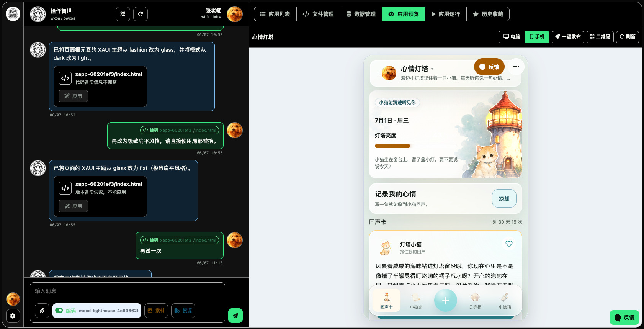The width and height of the screenshot is (644, 329).
Task: Select 回声卡 in the bottom navigation
Action: [x=386, y=301]
